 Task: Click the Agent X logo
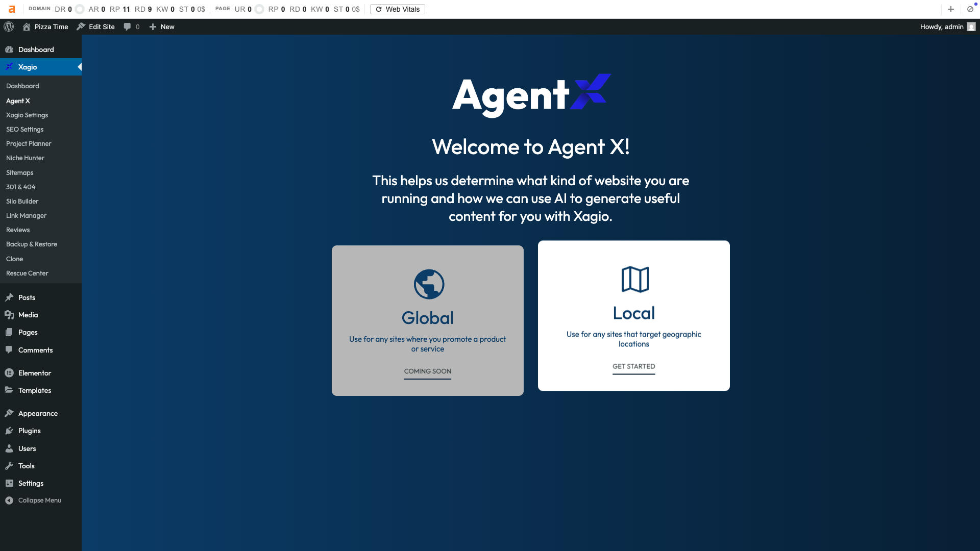coord(531,95)
